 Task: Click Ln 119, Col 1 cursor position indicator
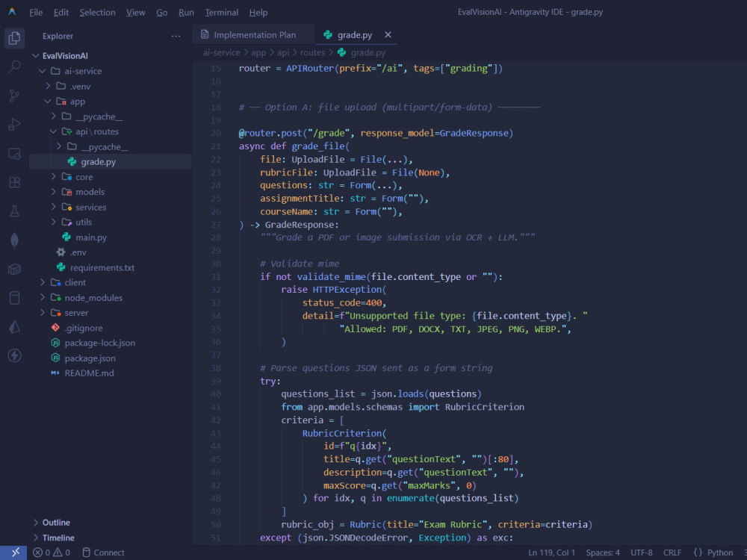tap(551, 553)
